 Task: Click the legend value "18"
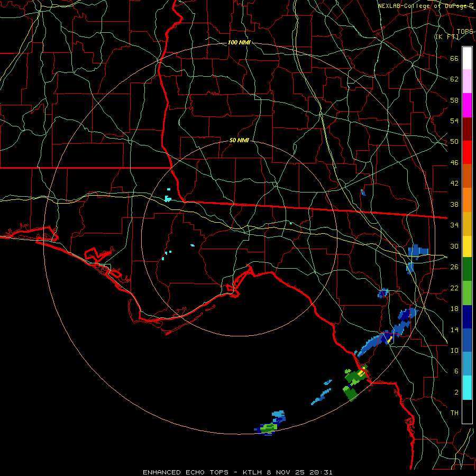454,309
